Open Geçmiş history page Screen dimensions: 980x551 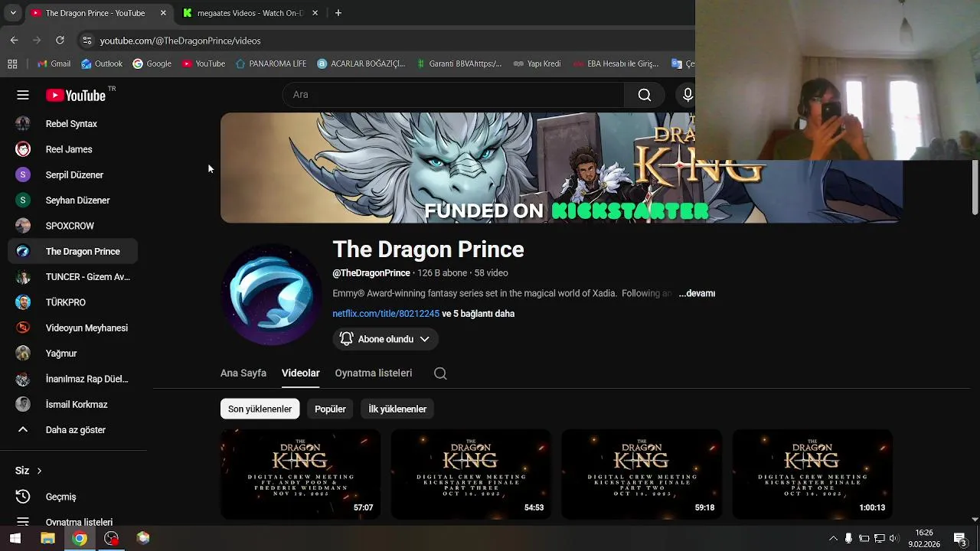click(73, 497)
